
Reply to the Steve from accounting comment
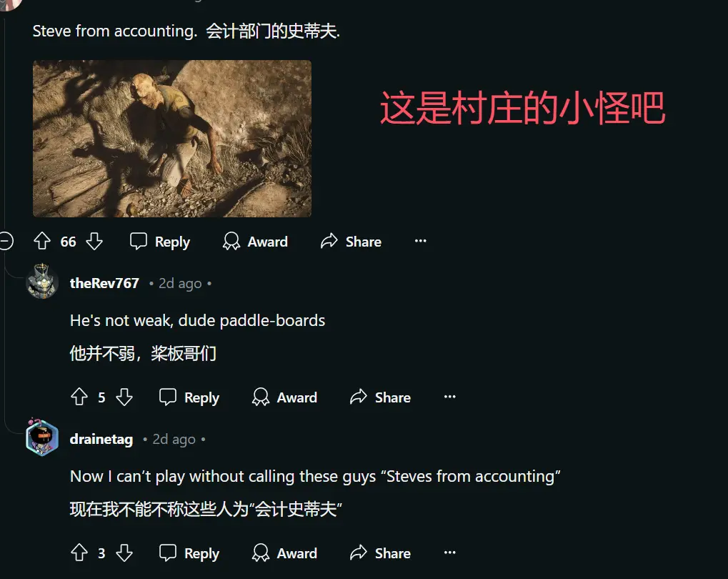pos(160,242)
